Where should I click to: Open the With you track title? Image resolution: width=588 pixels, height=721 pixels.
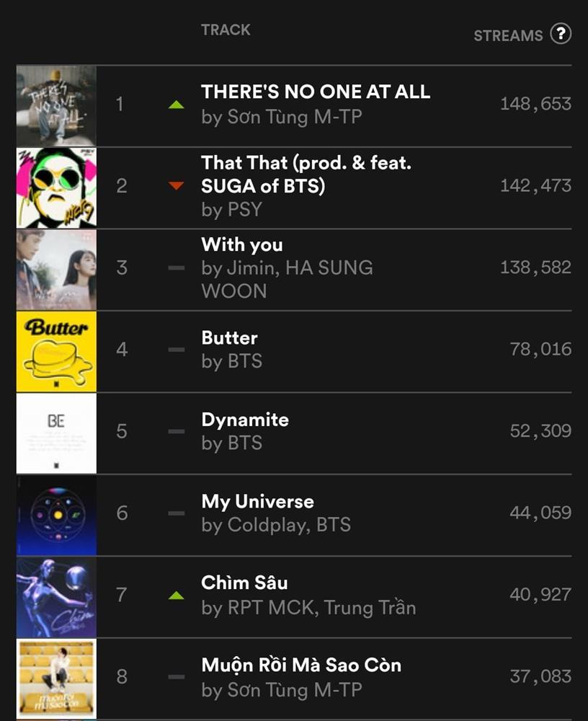pos(242,244)
